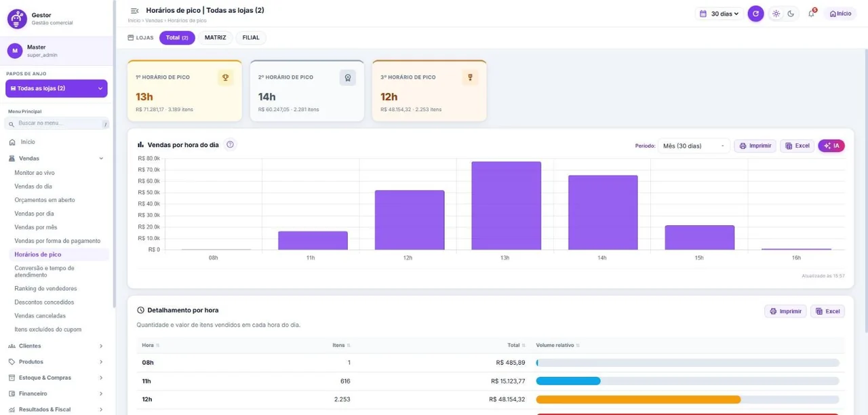Image resolution: width=868 pixels, height=415 pixels.
Task: Click the 13h bar in the chart
Action: pos(507,205)
